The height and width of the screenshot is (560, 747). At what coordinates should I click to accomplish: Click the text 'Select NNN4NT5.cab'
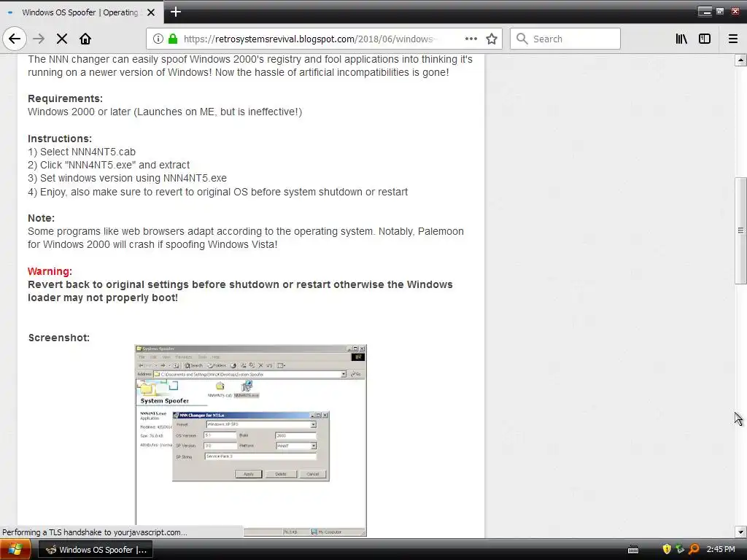pyautogui.click(x=88, y=152)
